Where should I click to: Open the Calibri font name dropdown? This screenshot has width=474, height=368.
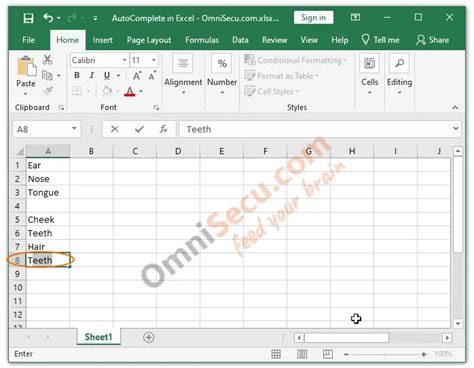[x=124, y=60]
